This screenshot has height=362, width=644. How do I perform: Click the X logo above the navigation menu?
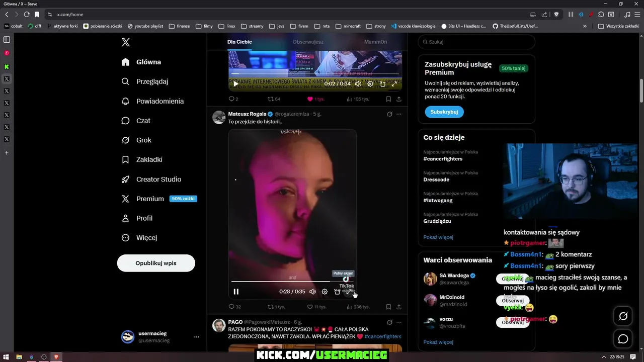pyautogui.click(x=126, y=42)
